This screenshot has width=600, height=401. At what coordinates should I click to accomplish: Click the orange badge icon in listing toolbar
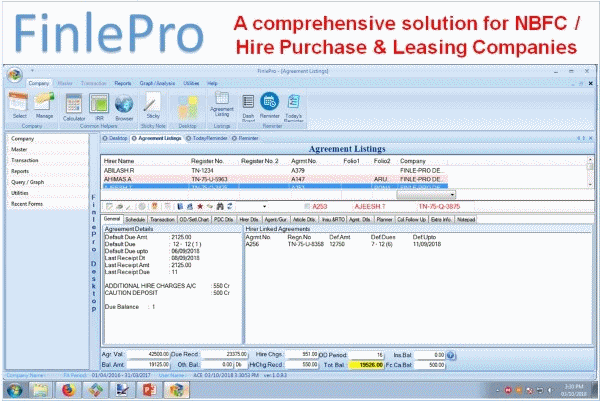154,206
